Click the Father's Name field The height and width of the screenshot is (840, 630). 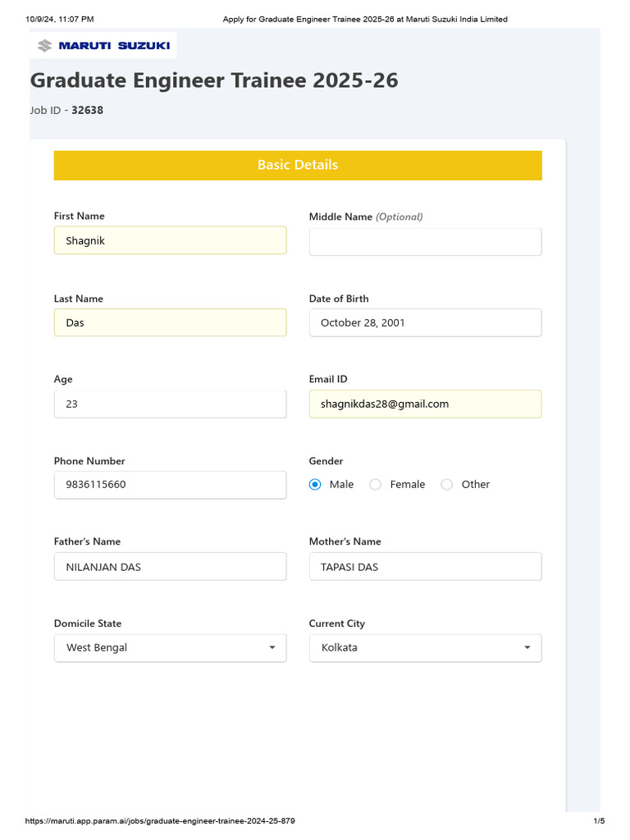(x=170, y=567)
